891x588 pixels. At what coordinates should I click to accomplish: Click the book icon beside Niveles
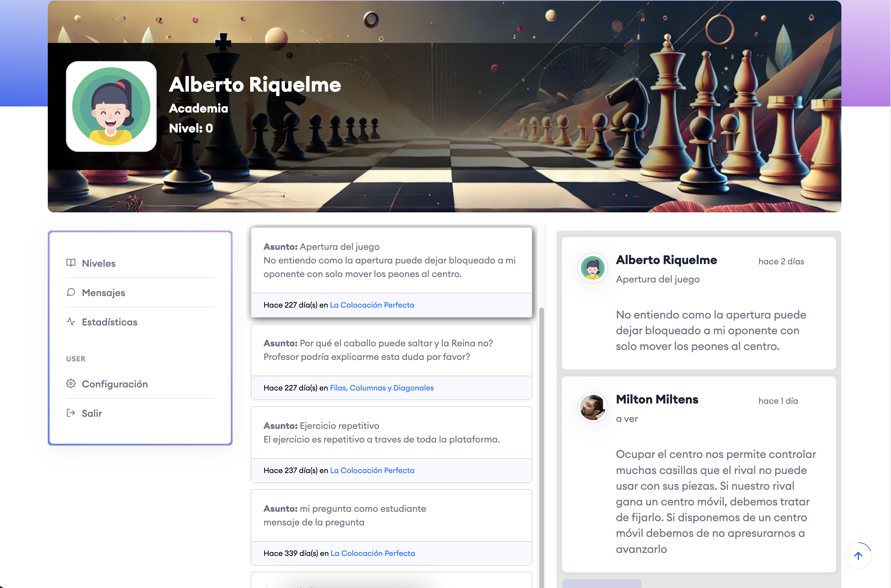coord(71,263)
